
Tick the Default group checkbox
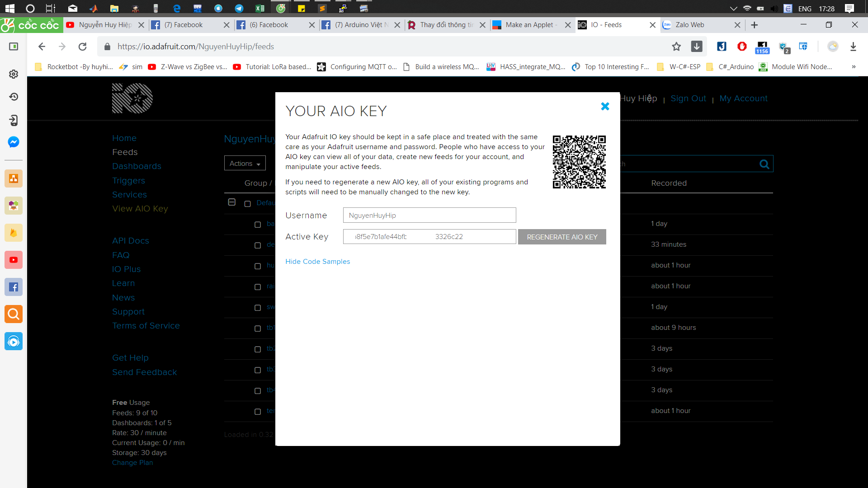tap(247, 204)
